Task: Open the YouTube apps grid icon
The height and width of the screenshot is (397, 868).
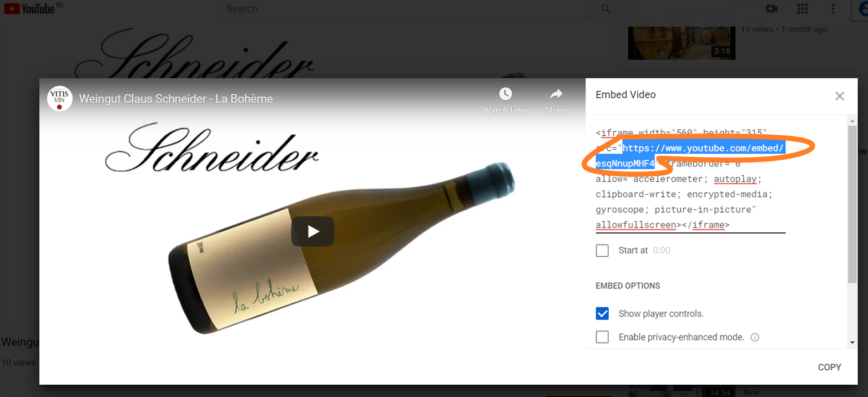Action: click(802, 9)
